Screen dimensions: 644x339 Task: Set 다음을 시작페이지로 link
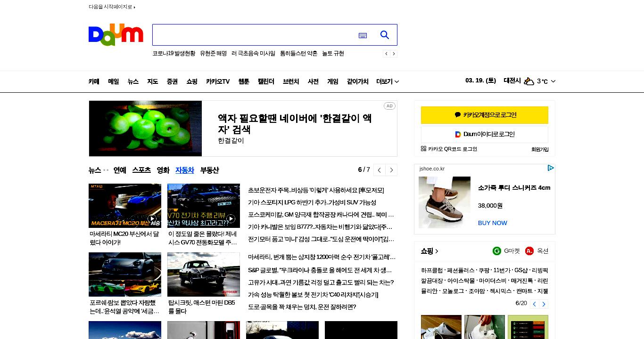[112, 7]
